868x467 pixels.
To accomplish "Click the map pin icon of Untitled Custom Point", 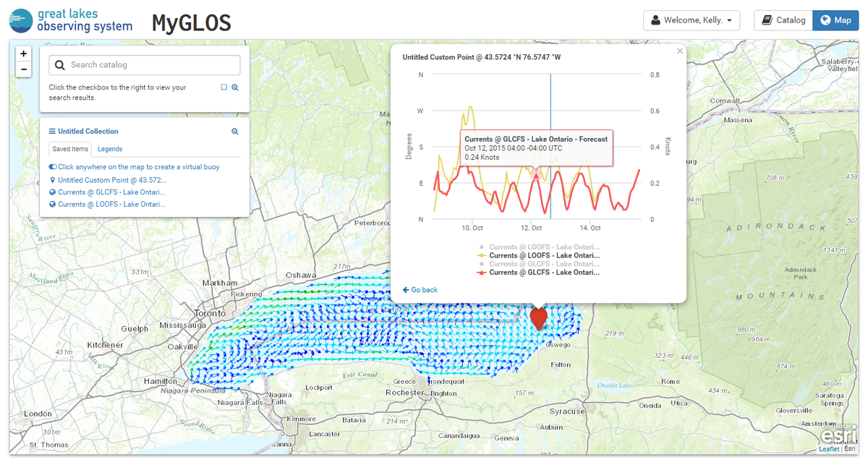I will point(52,180).
